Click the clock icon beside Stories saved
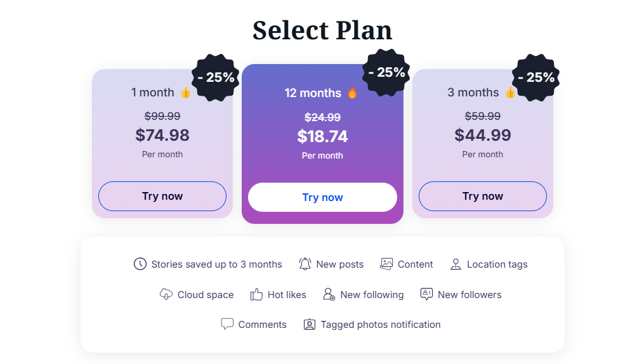Screen dimensions: 623x364 (140, 264)
